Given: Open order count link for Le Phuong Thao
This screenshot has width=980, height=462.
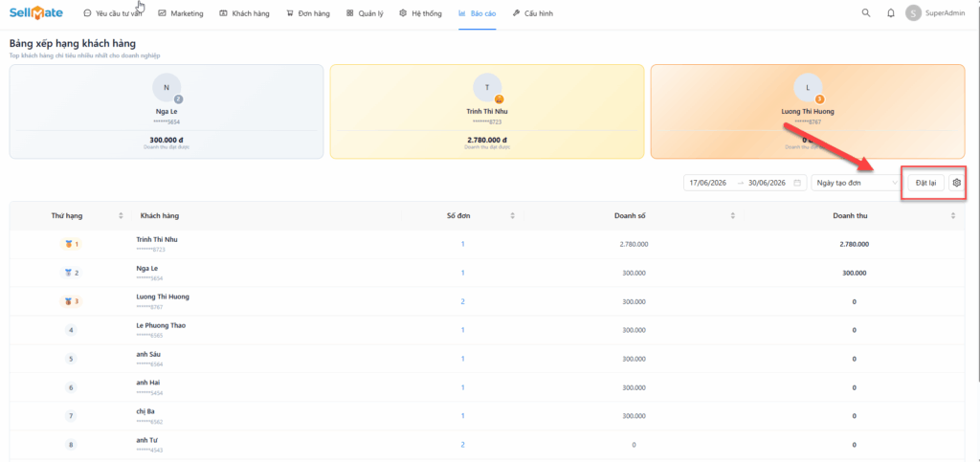Looking at the screenshot, I should click(462, 330).
